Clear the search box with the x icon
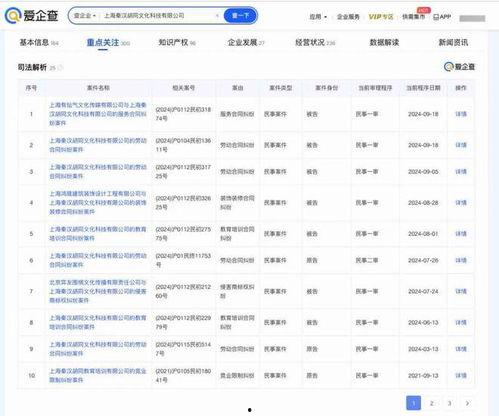Image resolution: width=499 pixels, height=416 pixels. tap(217, 16)
